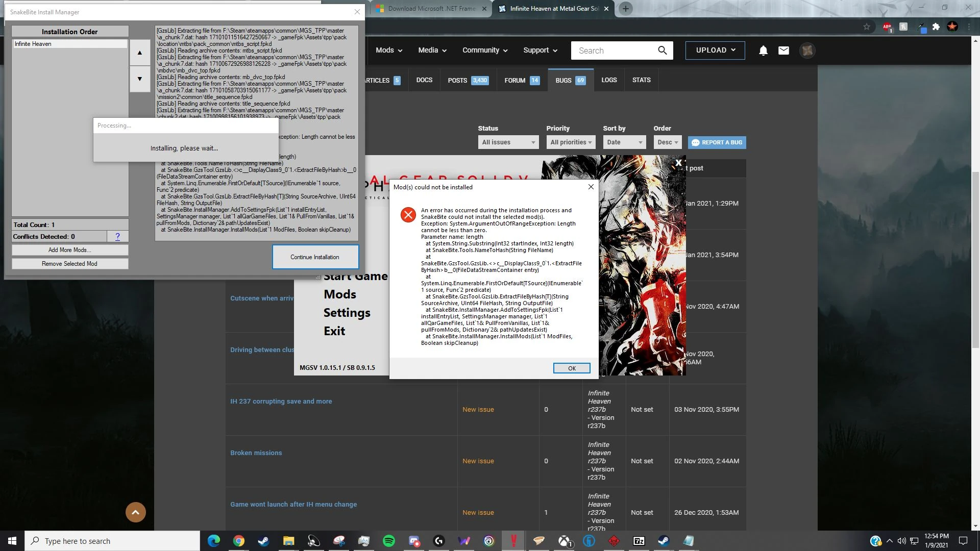The width and height of the screenshot is (980, 551).
Task: Click Remove Selected Mod button
Action: click(x=70, y=264)
